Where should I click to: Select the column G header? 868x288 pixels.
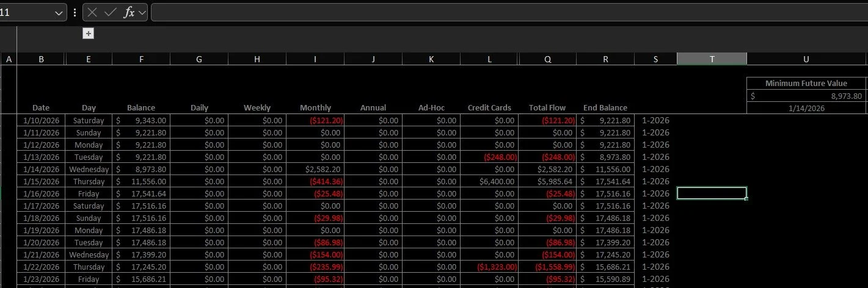point(199,59)
